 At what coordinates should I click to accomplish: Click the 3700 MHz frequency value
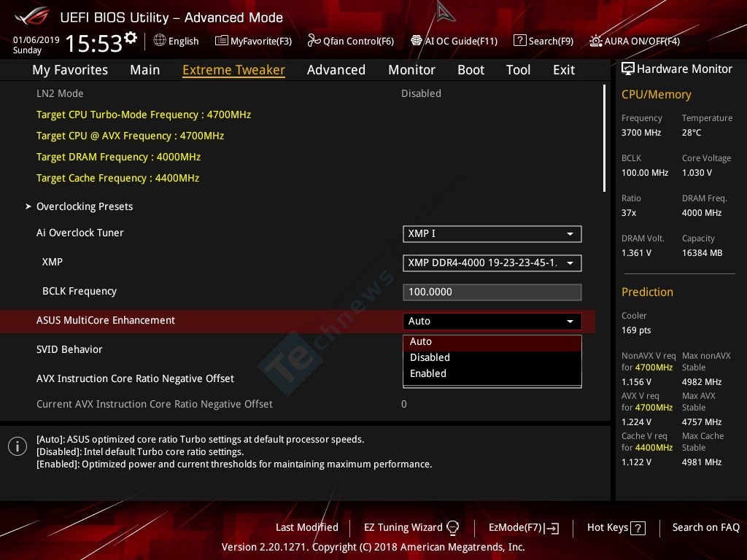(x=640, y=133)
